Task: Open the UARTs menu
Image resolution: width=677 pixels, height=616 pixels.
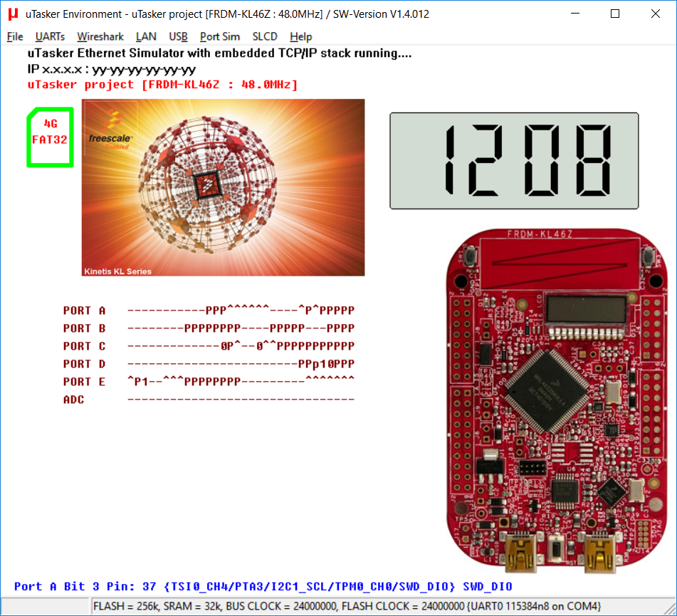Action: [x=50, y=37]
